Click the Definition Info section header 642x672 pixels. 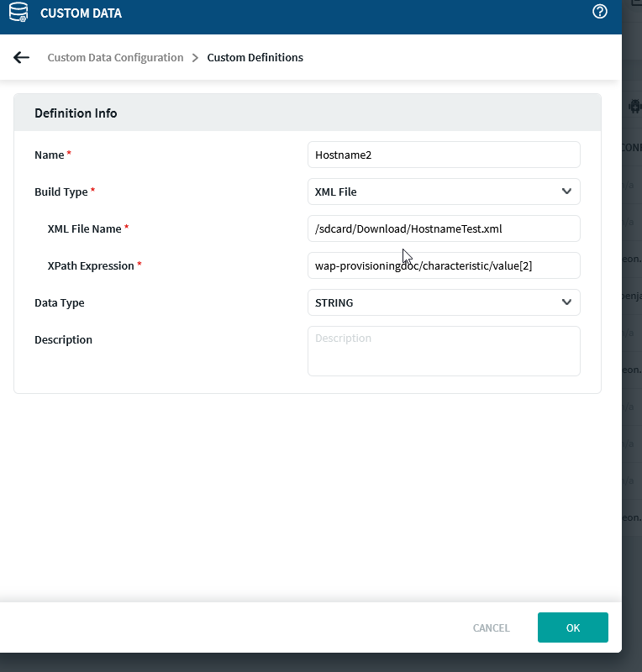76,113
